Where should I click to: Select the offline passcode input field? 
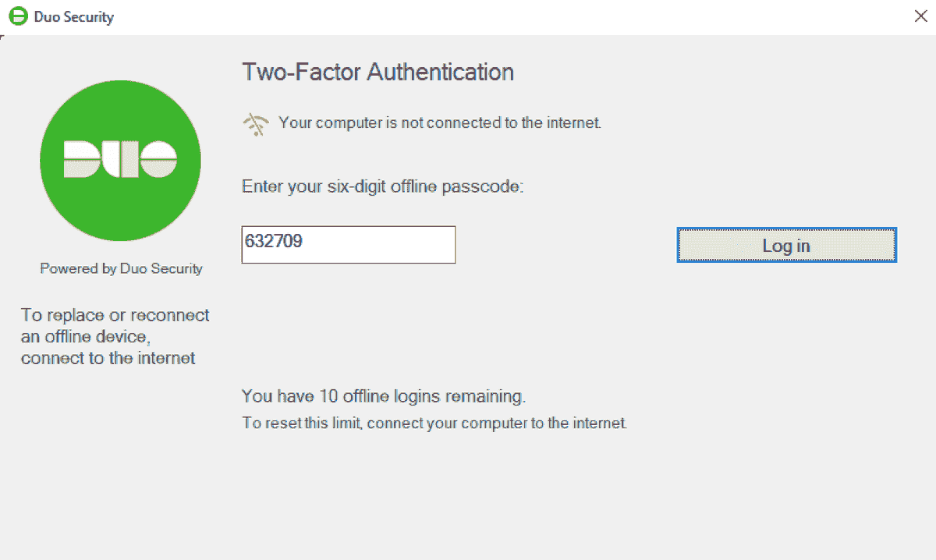coord(348,244)
